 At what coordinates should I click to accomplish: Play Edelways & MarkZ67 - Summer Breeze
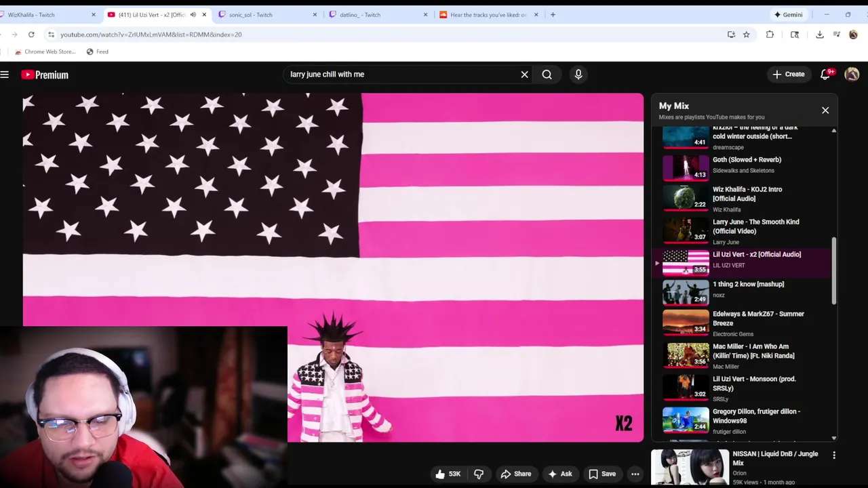[743, 324]
